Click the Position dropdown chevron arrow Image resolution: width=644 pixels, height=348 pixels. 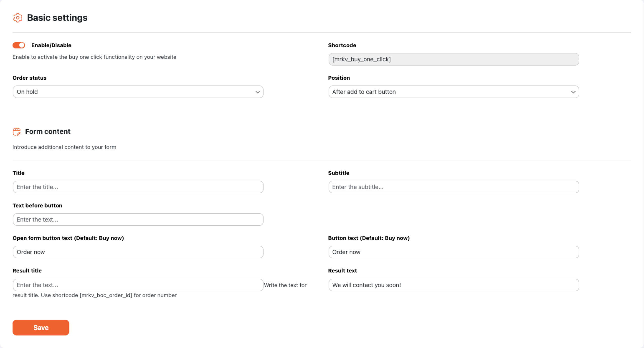[x=573, y=92]
